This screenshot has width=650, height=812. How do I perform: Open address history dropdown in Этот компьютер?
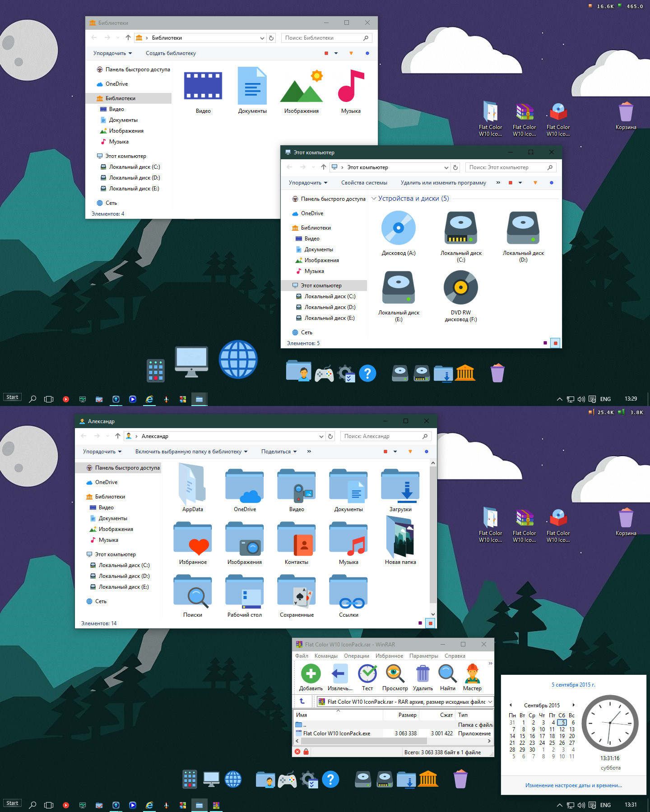pyautogui.click(x=446, y=167)
